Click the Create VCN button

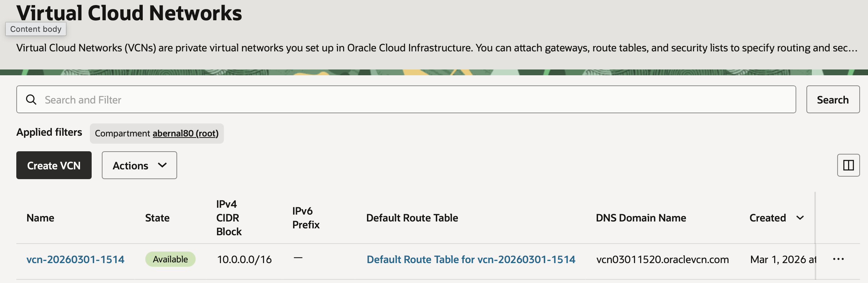[54, 165]
